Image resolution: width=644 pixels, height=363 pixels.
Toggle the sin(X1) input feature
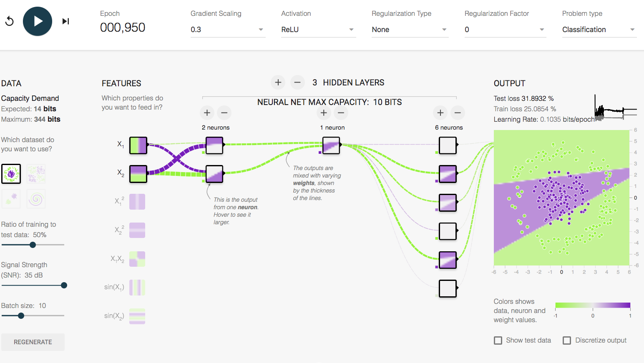(x=137, y=288)
